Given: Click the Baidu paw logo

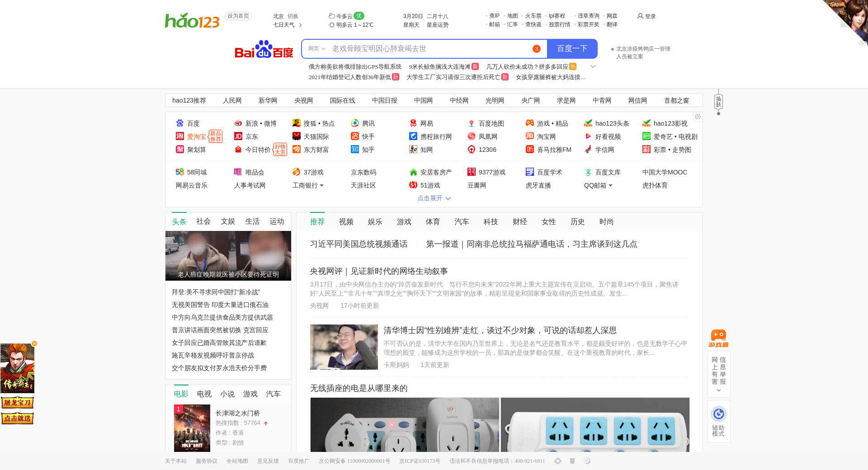Looking at the screenshot, I should [x=264, y=49].
